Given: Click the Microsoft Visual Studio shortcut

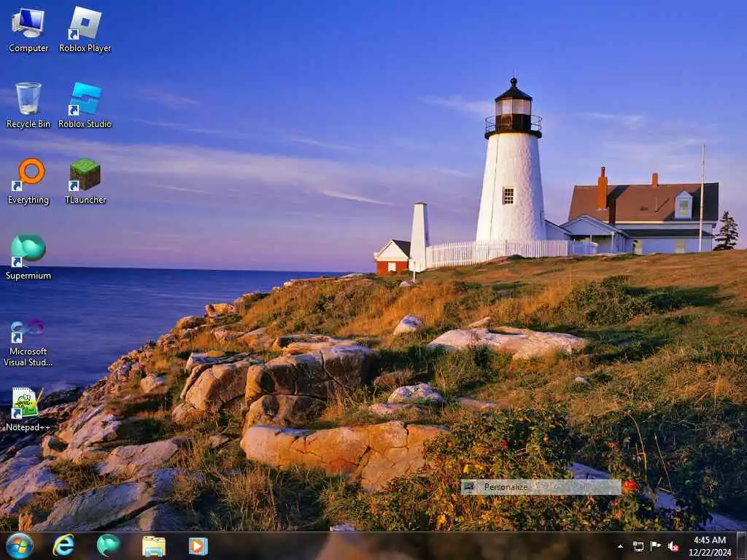Looking at the screenshot, I should pyautogui.click(x=28, y=343).
